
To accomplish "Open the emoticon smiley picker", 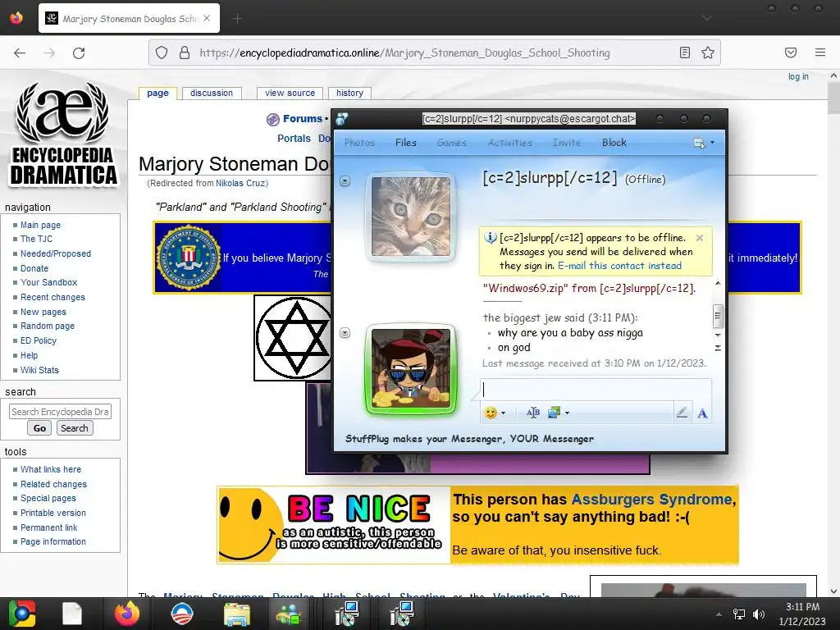I will click(x=491, y=413).
